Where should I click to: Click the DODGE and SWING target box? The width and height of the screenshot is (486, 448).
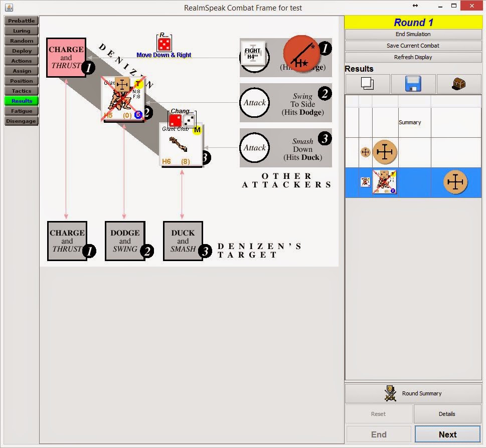(125, 241)
